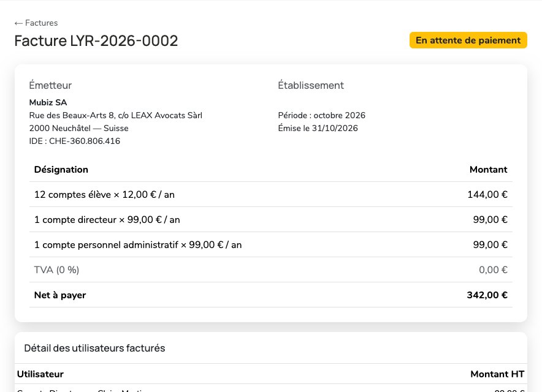Click '2000 Neuchâtel — Suisse' text

pyautogui.click(x=79, y=128)
